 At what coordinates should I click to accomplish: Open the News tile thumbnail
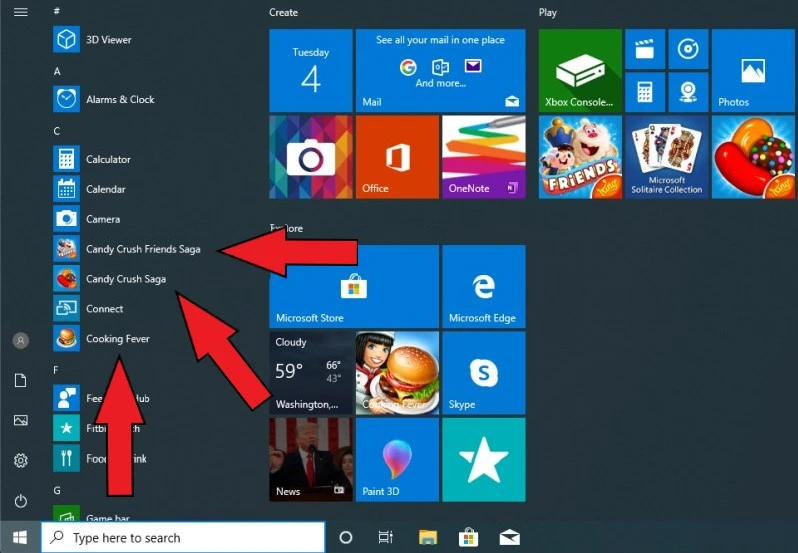click(x=310, y=459)
